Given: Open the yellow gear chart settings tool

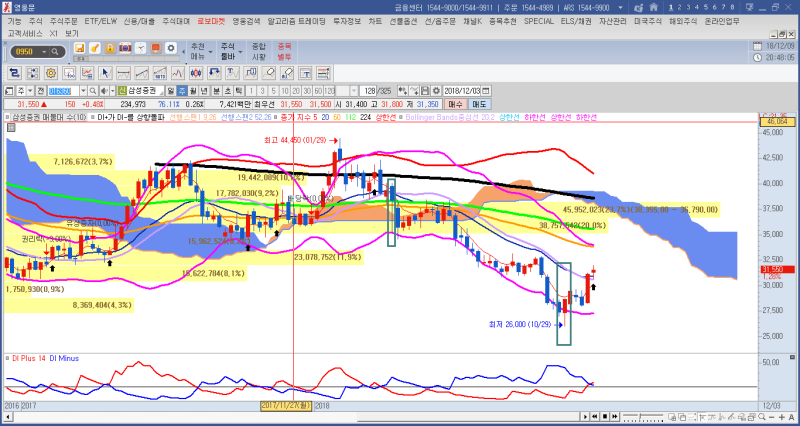Looking at the screenshot, I should pos(51,73).
